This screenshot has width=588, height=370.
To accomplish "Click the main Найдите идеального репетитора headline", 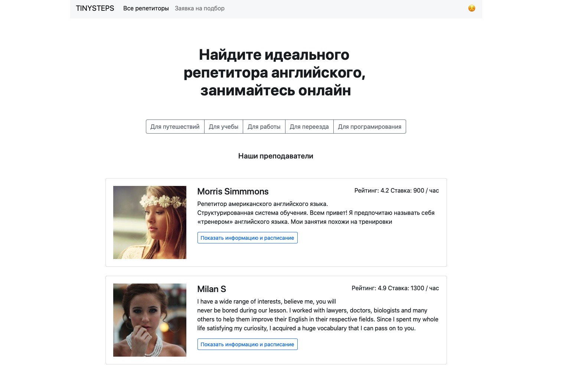I will point(275,72).
